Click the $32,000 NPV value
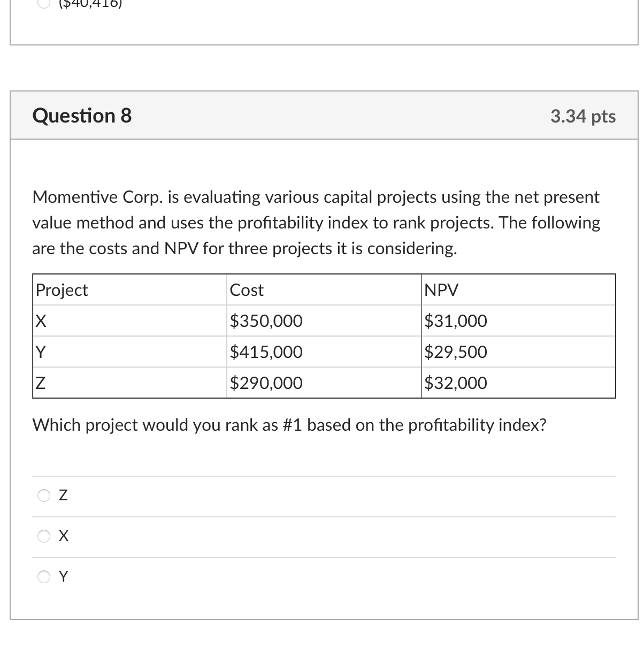The image size is (644, 656). tap(456, 383)
